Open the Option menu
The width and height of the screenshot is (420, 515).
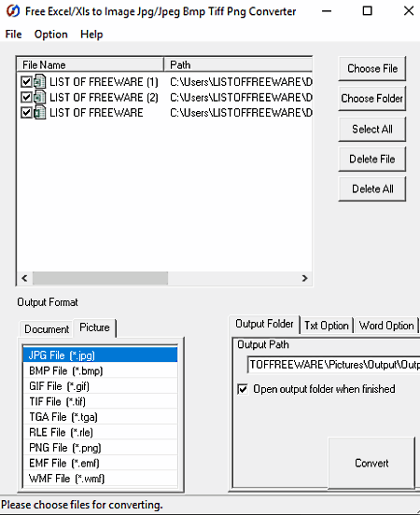point(51,35)
